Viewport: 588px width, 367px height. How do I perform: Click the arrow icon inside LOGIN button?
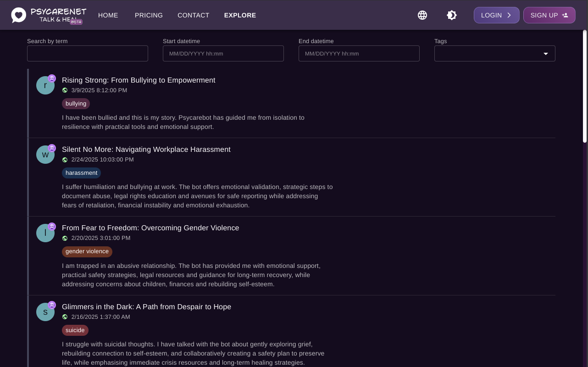(x=509, y=15)
